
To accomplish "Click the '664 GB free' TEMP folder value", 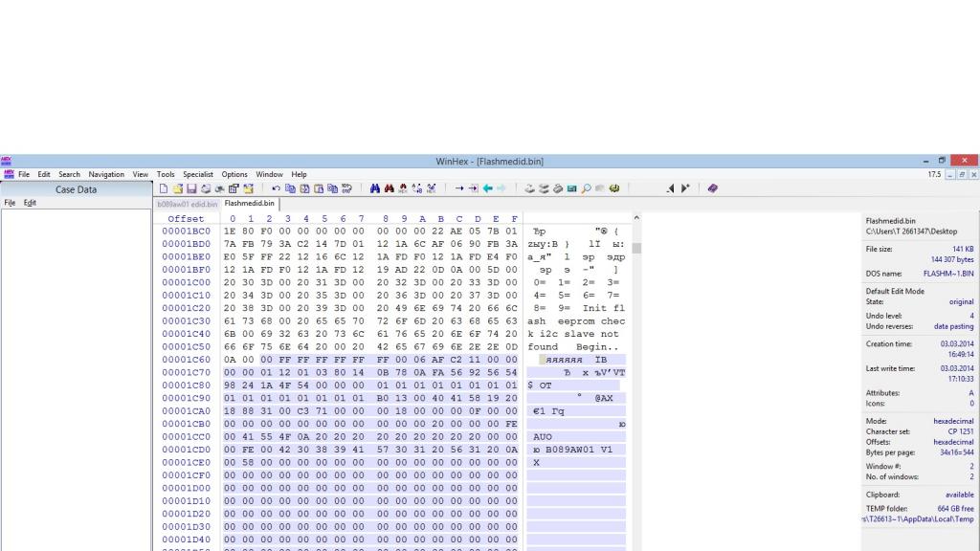I will click(956, 509).
